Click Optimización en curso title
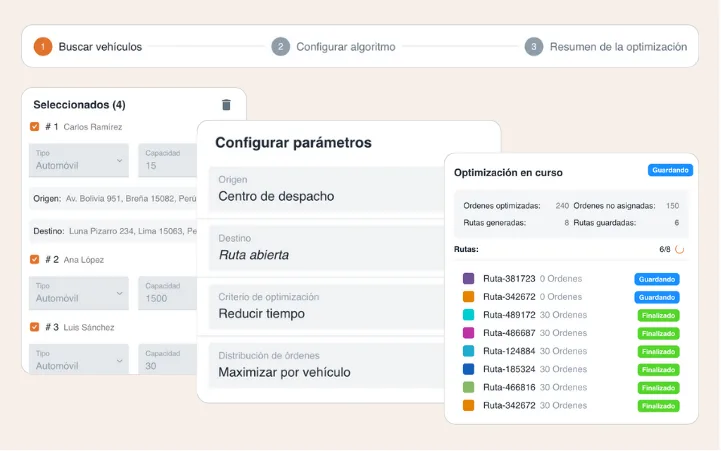The image size is (721, 451). [x=508, y=172]
